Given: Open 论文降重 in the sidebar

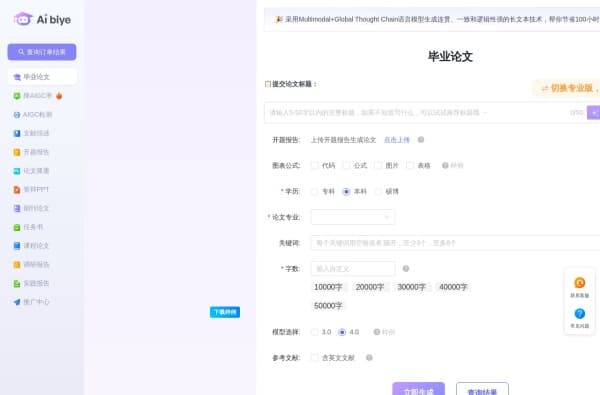Looking at the screenshot, I should coord(37,171).
